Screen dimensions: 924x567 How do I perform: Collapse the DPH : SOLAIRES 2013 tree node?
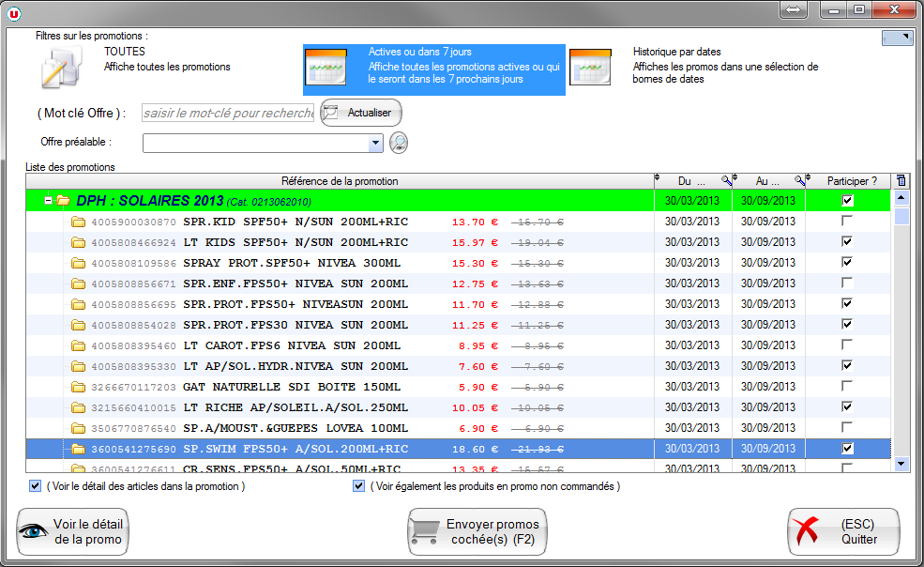pos(48,201)
